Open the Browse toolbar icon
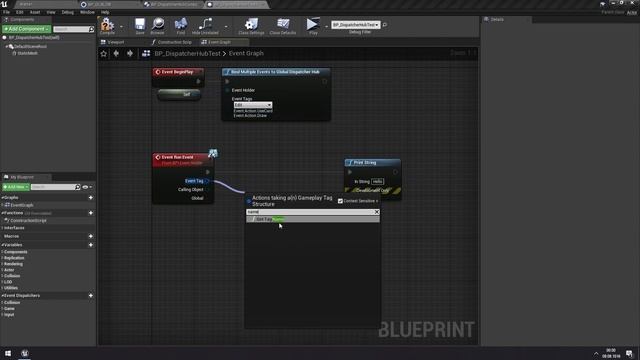Image resolution: width=640 pixels, height=360 pixels. 158,24
